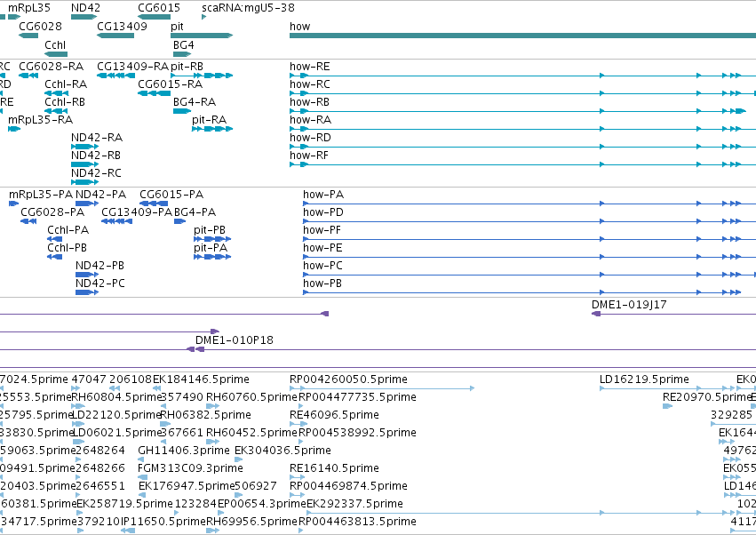Select the pit-RA transcript label
The width and height of the screenshot is (756, 535).
tap(210, 120)
